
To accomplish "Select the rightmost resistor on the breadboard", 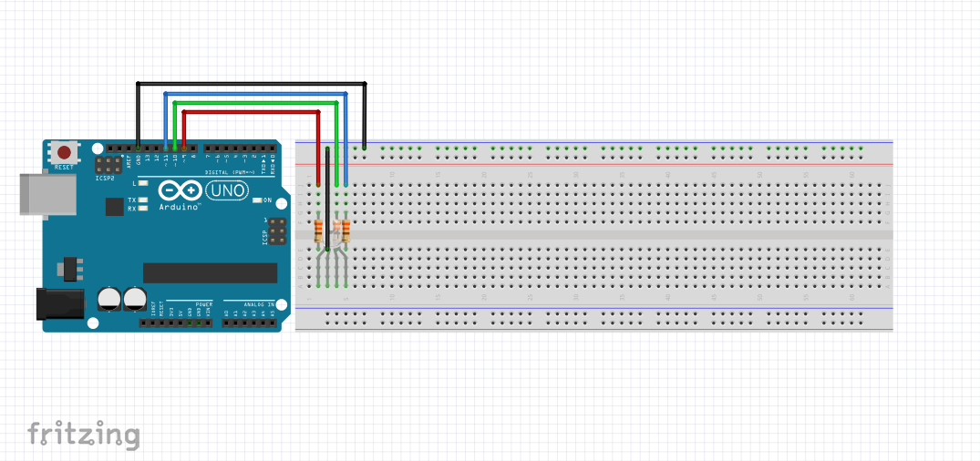I will click(346, 231).
